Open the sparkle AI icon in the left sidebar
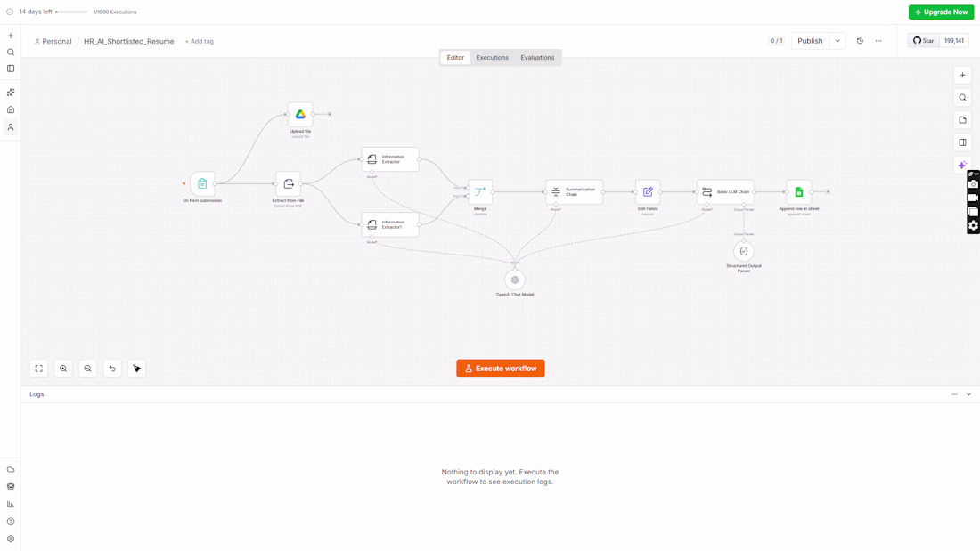 pos(11,93)
